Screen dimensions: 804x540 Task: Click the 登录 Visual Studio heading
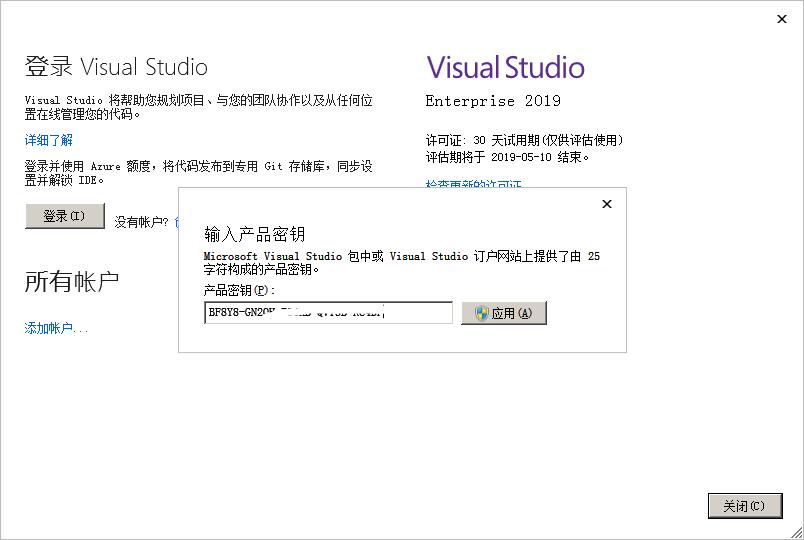click(x=116, y=67)
